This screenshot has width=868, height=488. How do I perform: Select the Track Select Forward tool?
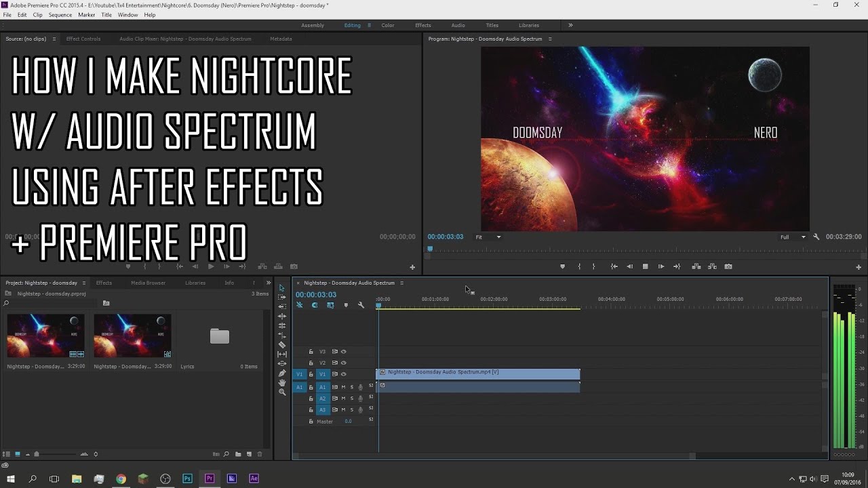282,297
